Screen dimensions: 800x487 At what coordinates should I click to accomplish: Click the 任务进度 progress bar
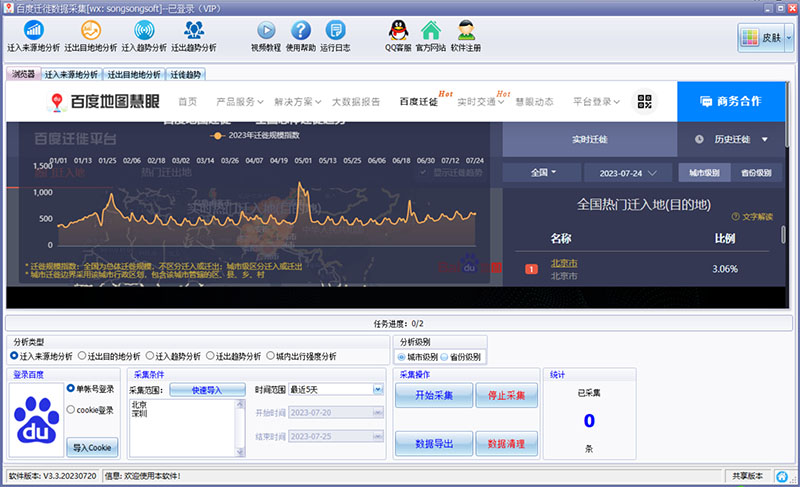pyautogui.click(x=400, y=323)
